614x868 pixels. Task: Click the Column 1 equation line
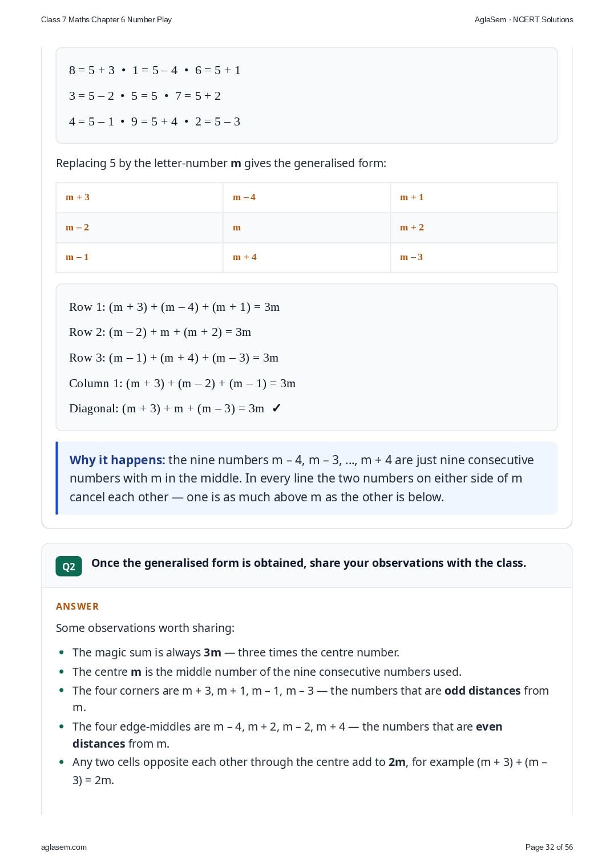(182, 383)
